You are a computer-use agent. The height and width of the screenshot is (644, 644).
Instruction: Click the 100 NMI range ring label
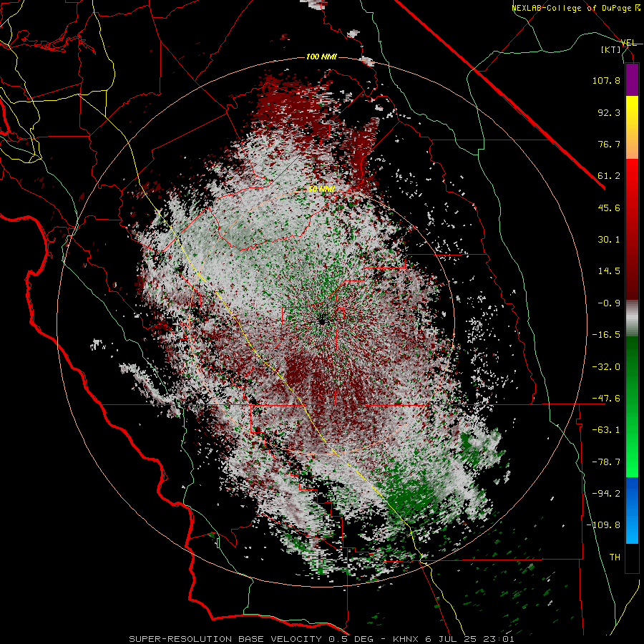click(321, 57)
